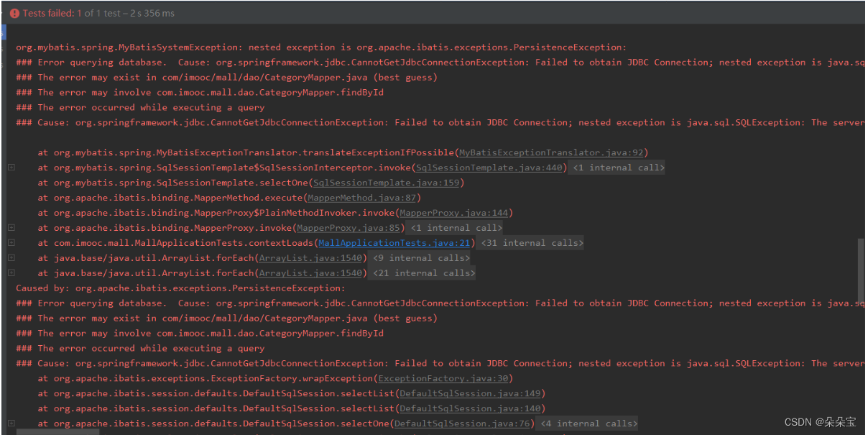
Task: Open SqlSessionTemplate.java:159 link
Action: pyautogui.click(x=386, y=183)
